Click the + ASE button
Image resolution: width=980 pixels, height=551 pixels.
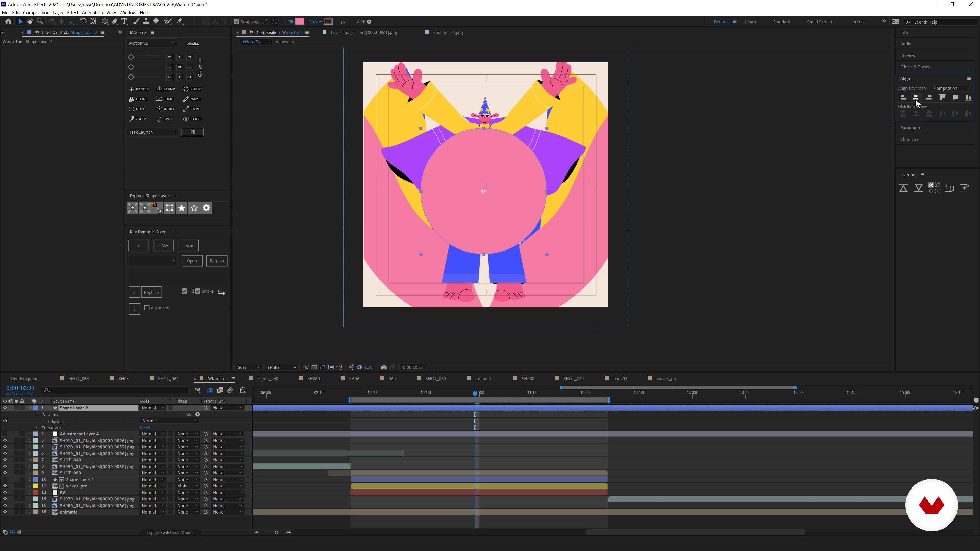coord(163,246)
